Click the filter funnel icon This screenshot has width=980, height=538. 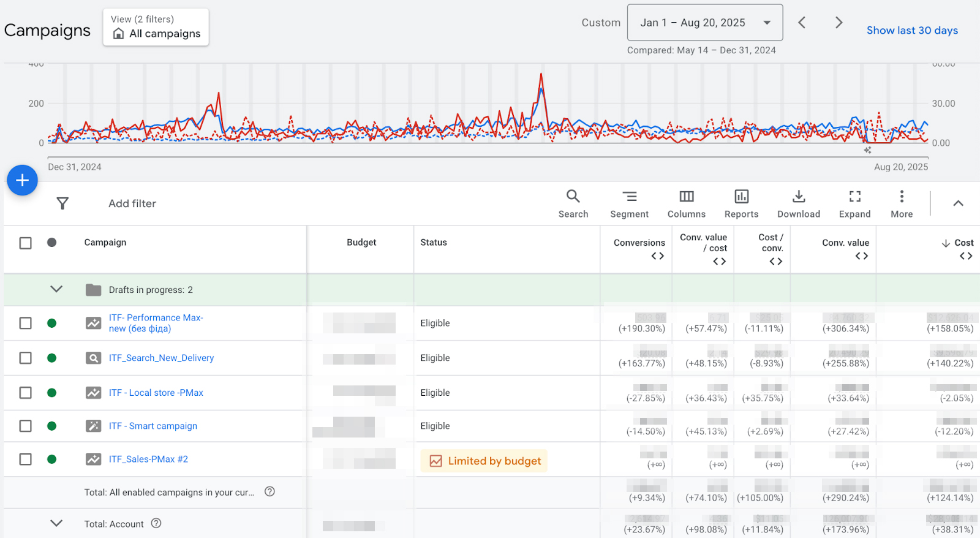pos(62,203)
